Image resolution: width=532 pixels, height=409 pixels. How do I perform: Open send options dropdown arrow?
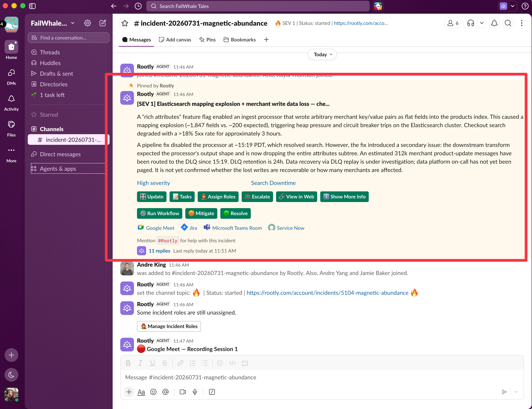(x=516, y=392)
